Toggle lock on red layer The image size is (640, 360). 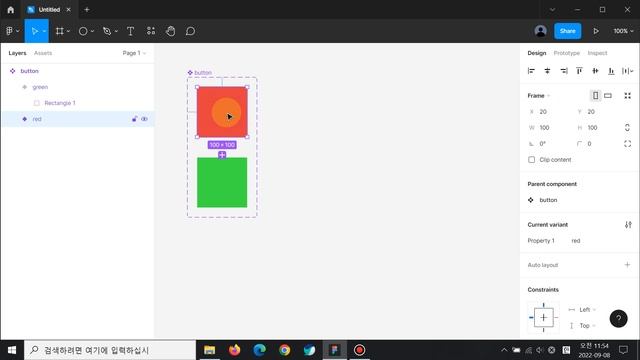coord(134,119)
